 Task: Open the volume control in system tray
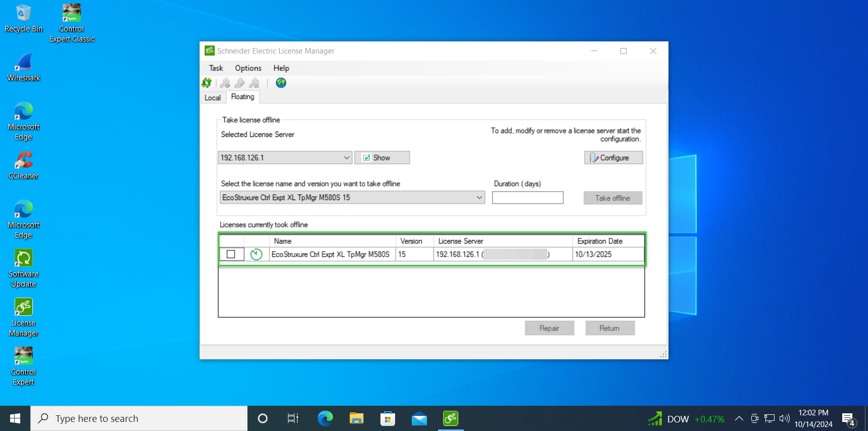784,418
